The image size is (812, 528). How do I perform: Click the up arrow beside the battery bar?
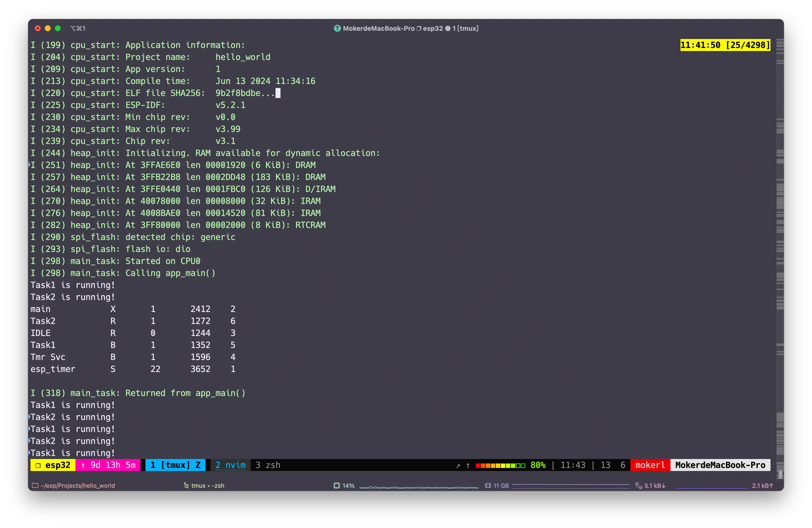click(x=468, y=465)
